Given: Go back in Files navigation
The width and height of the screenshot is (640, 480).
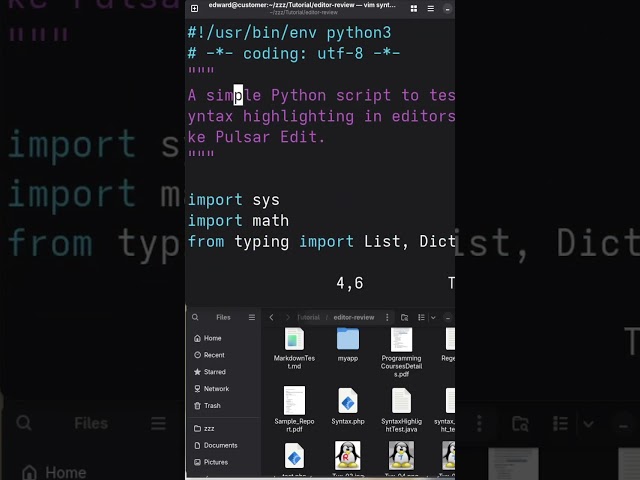Looking at the screenshot, I should coord(271,317).
